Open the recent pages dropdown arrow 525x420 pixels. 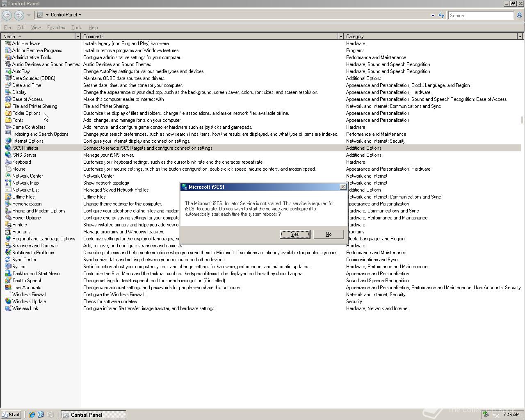(x=29, y=15)
